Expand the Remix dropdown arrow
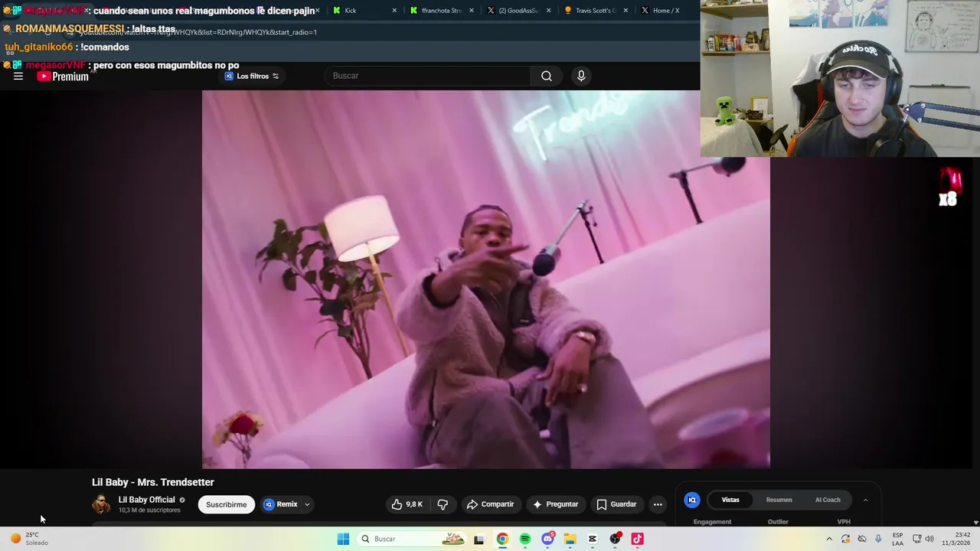980x551 pixels. pos(307,504)
